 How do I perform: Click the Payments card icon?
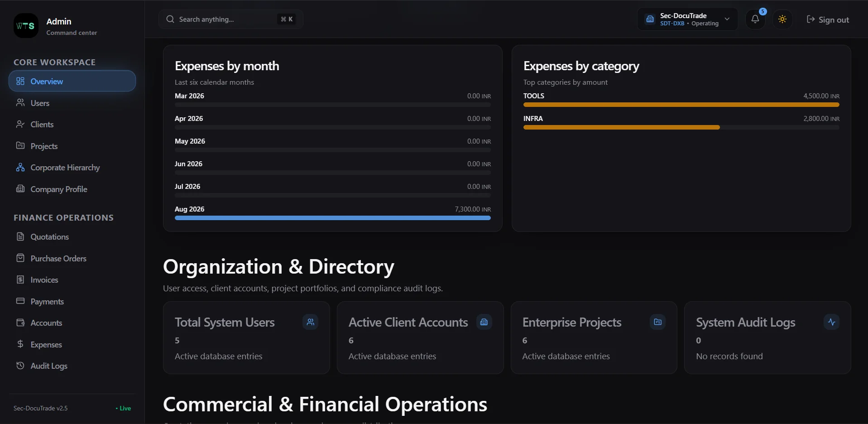pyautogui.click(x=20, y=301)
